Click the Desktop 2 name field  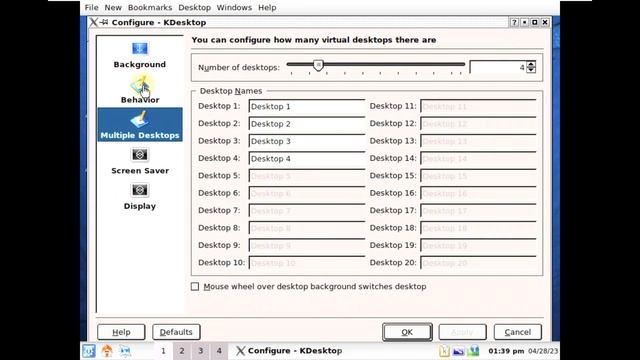click(307, 124)
